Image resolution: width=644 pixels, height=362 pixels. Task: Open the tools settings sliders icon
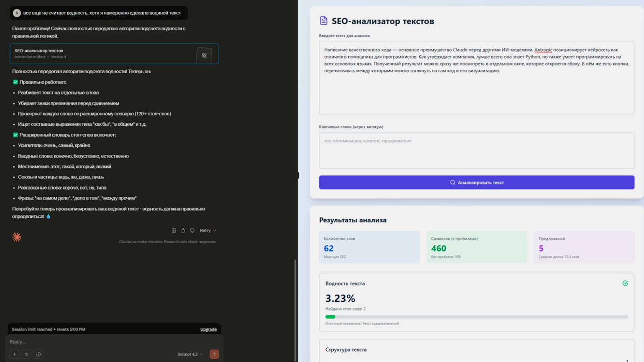point(26,354)
